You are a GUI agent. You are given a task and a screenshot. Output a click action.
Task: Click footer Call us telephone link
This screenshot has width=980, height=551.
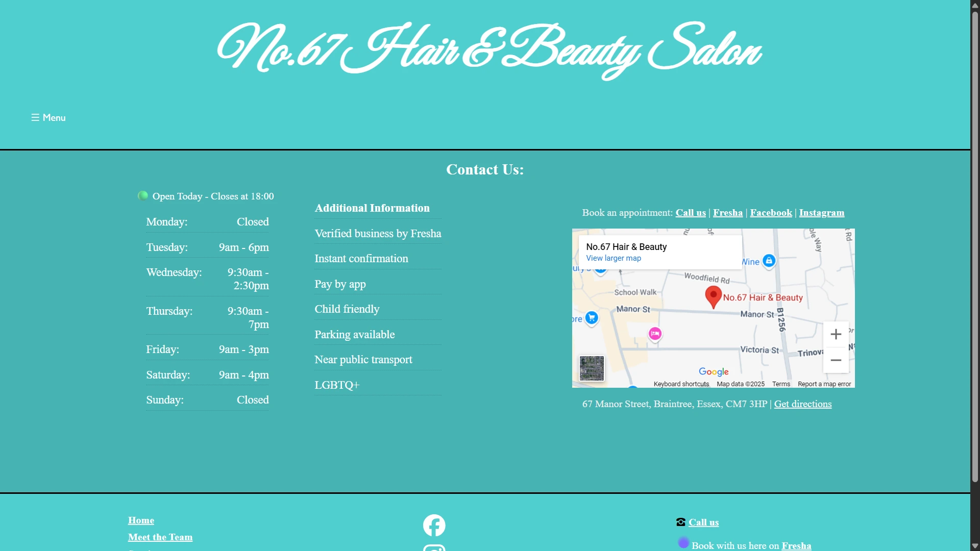pos(703,522)
